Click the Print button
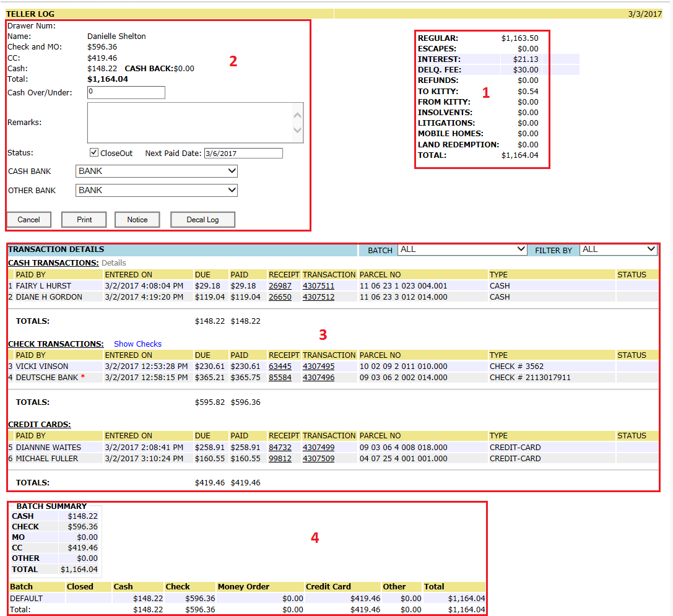673x616 pixels. pos(84,219)
